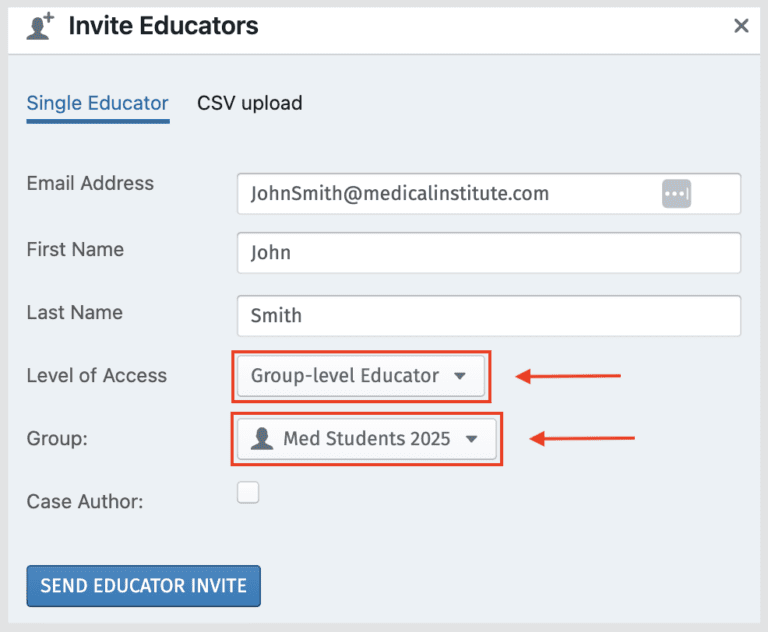Click into the First Name field
Viewport: 768px width, 632px height.
click(488, 253)
